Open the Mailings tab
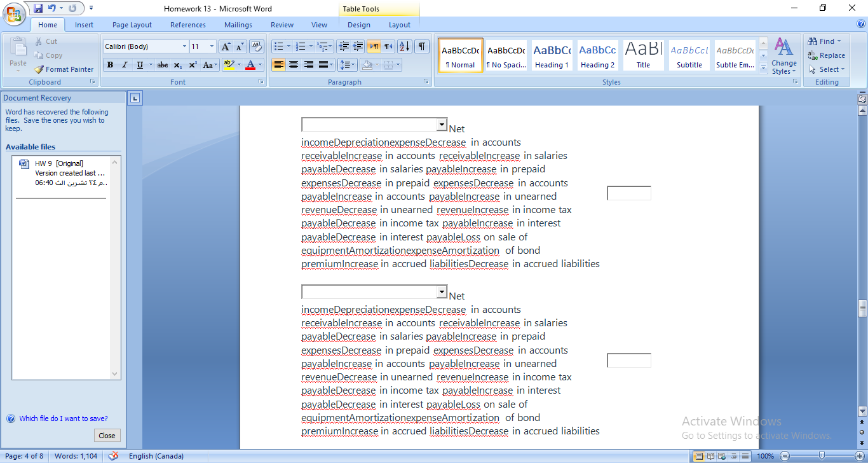Viewport: 868px width, 463px height. (x=238, y=25)
